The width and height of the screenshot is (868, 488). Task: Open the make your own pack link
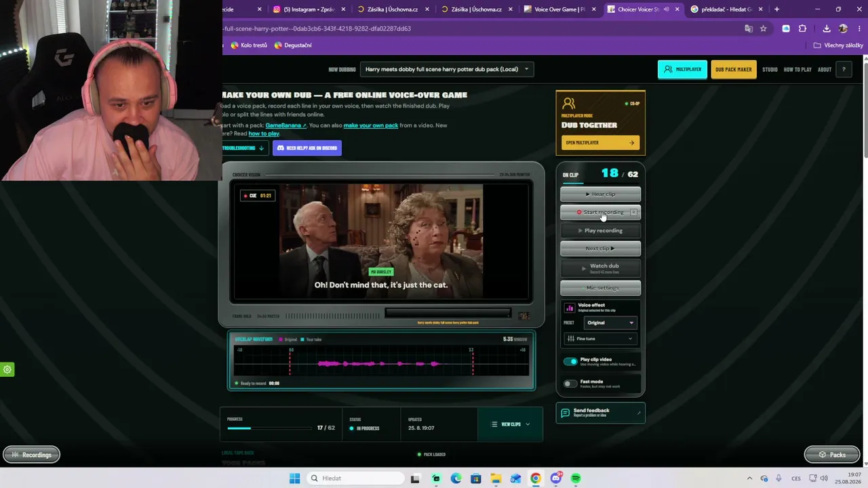[371, 125]
